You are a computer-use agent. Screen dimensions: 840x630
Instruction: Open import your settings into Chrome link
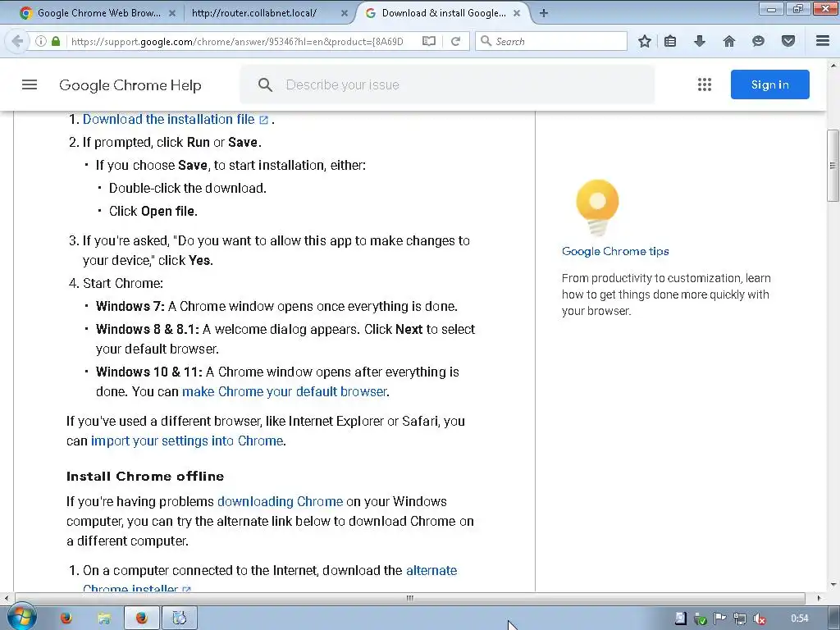pyautogui.click(x=187, y=441)
